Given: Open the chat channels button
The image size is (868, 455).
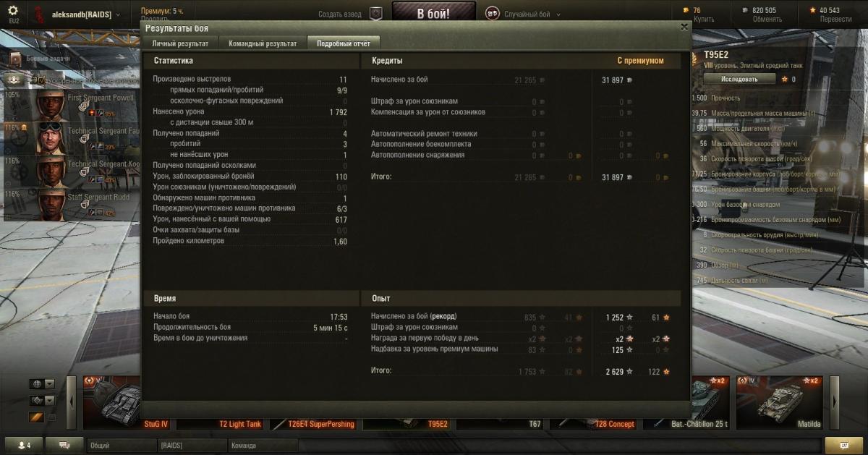Looking at the screenshot, I should [x=65, y=445].
